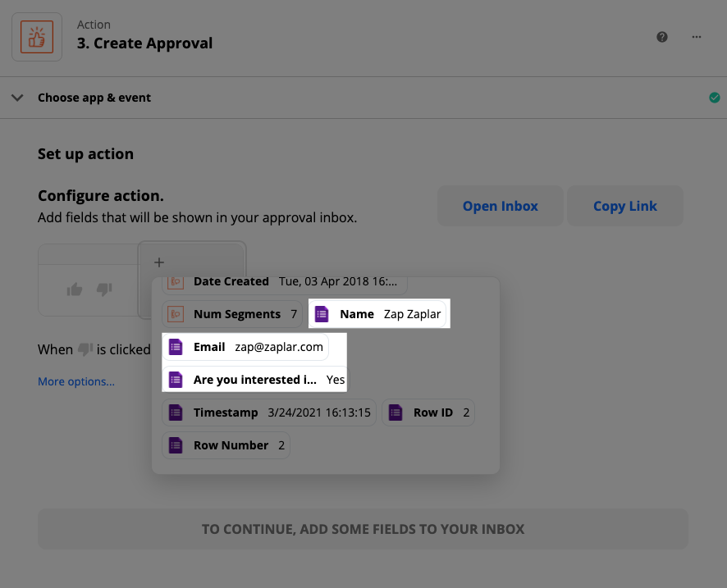Click the Configure action. heading
This screenshot has width=727, height=588.
click(101, 195)
